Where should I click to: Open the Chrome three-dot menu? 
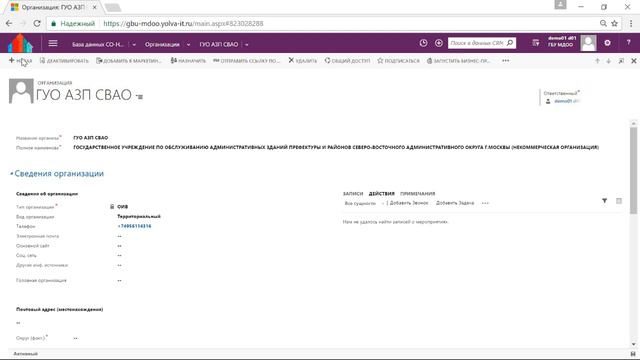pos(631,24)
